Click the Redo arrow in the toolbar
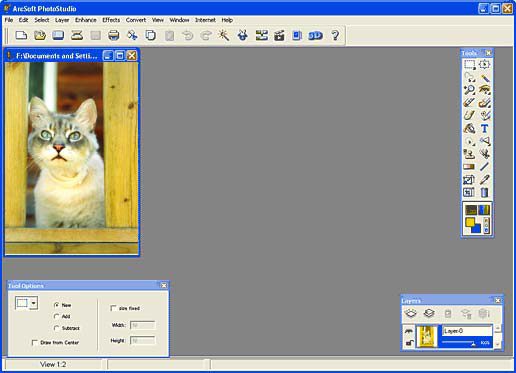Screen dimensions: 516x373 point(206,35)
